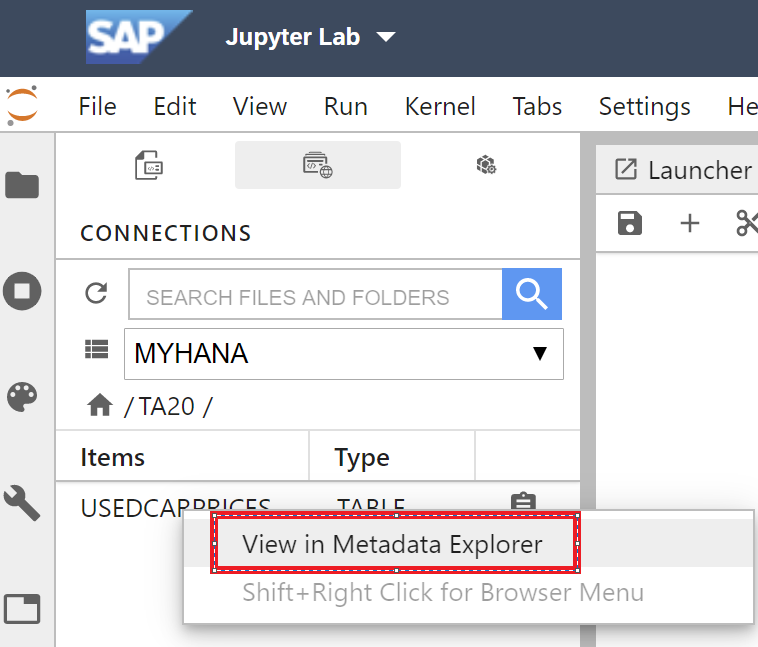The image size is (758, 647).
Task: Open the tabs panel sidebar icon
Action: tap(22, 609)
